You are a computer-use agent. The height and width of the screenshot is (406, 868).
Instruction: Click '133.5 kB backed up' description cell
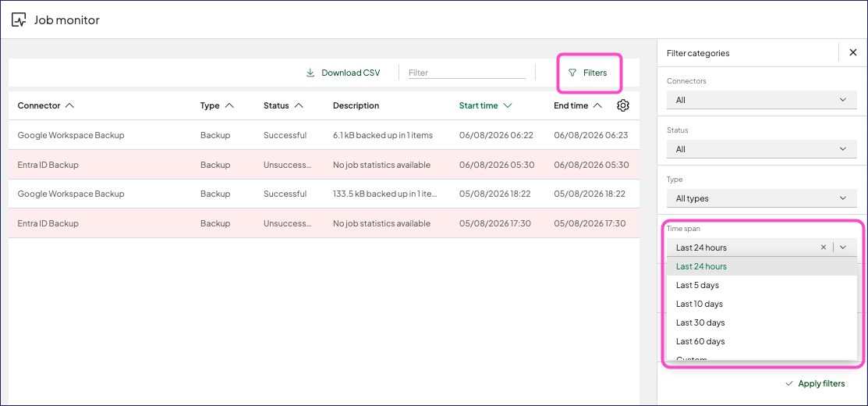(385, 194)
